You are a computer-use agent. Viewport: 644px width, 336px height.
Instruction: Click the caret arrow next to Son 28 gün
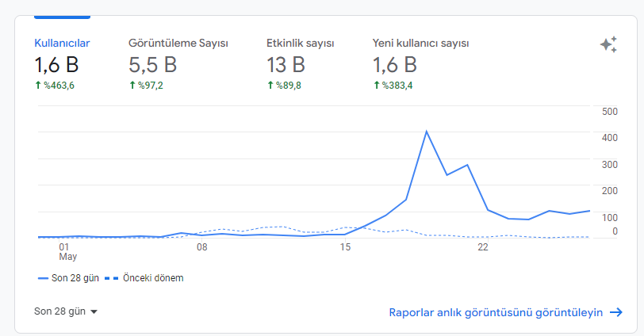(x=94, y=311)
